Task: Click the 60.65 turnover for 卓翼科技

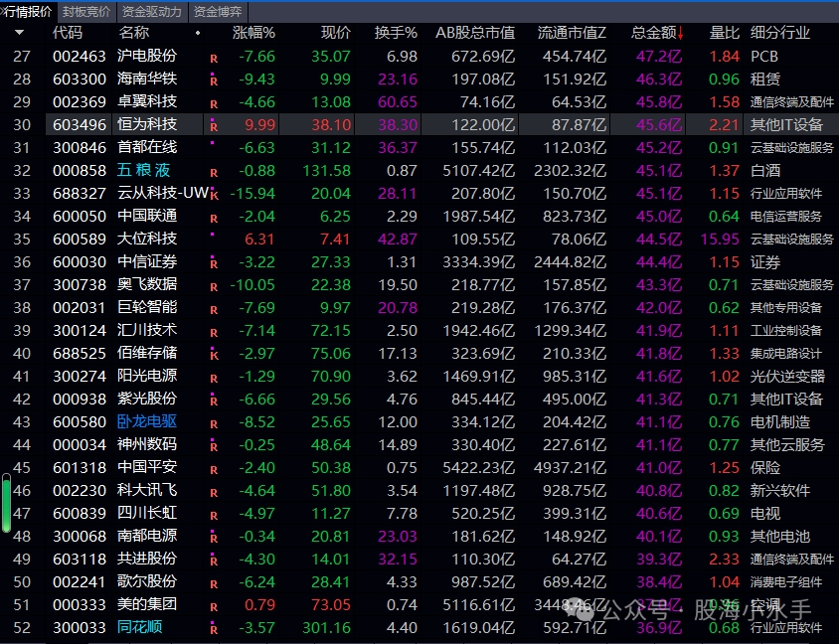Action: click(x=398, y=102)
